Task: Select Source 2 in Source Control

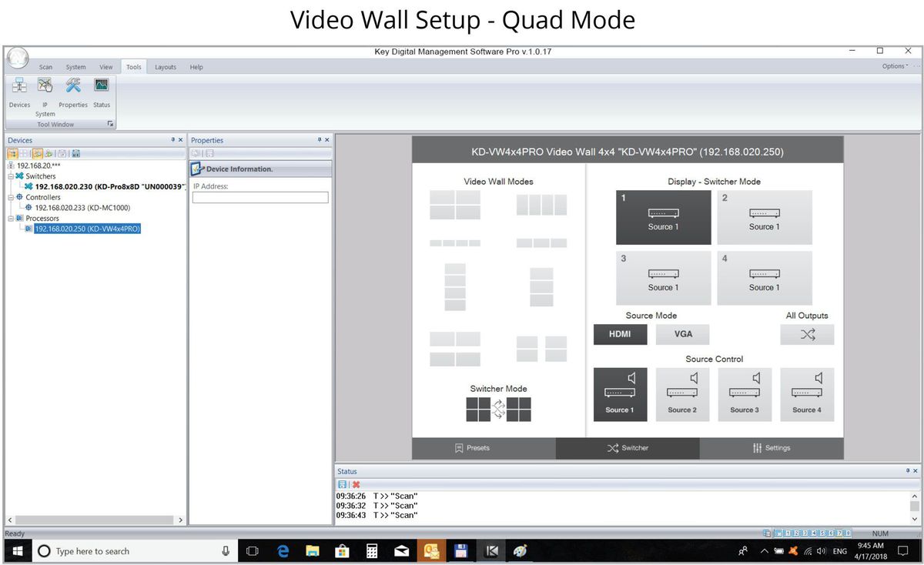Action: [682, 394]
